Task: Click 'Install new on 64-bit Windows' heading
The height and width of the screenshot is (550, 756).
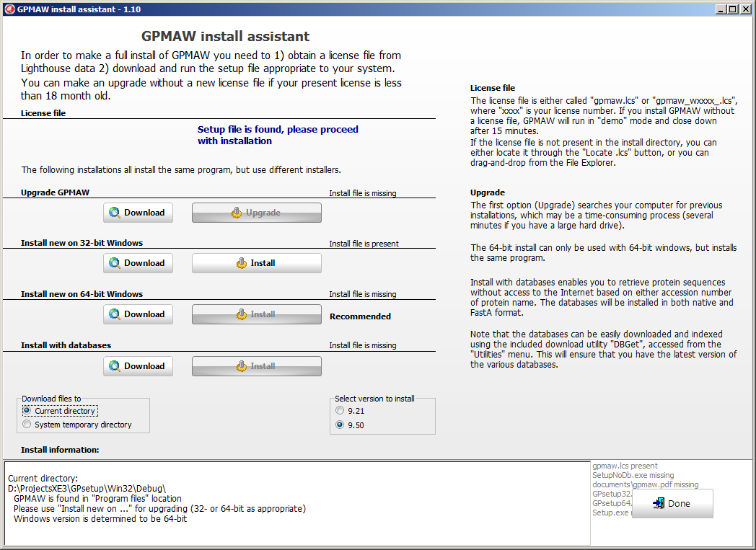Action: (x=82, y=294)
